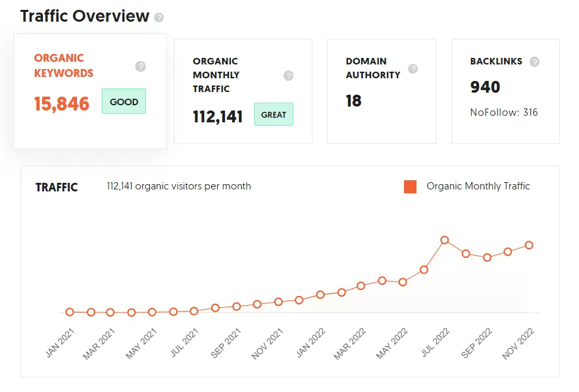Click the domain authority value 18
Screen dimensions: 579x392
(353, 101)
